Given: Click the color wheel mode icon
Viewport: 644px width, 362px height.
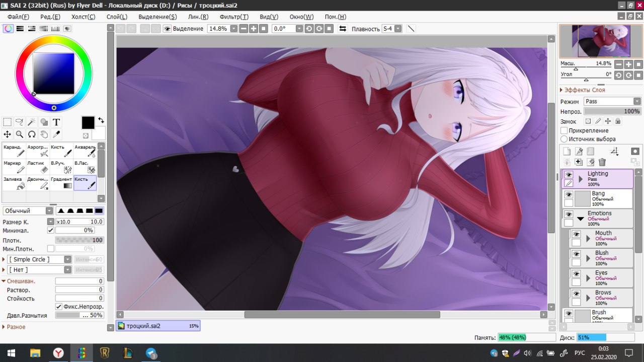Looking at the screenshot, I should click(x=8, y=29).
